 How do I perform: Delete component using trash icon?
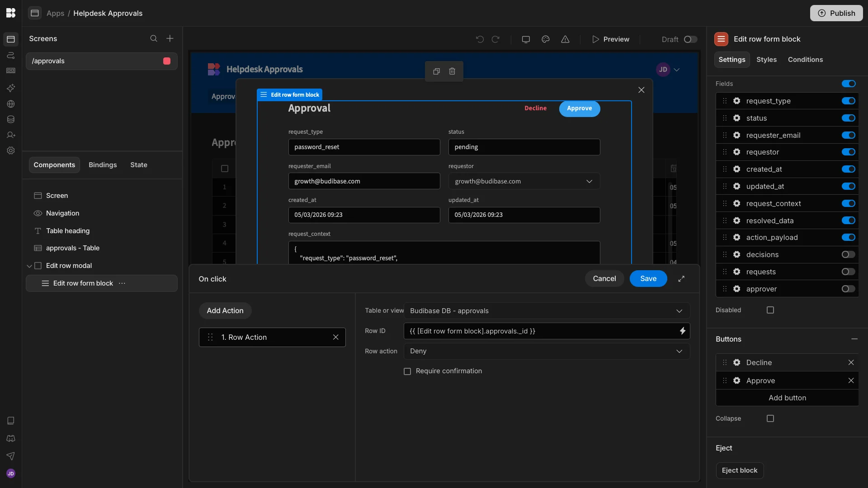(452, 71)
